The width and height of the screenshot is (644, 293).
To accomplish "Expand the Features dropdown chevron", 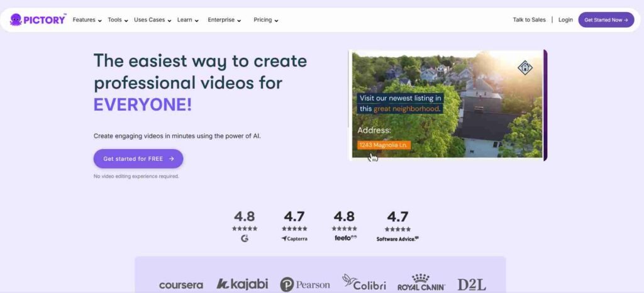I will [99, 21].
